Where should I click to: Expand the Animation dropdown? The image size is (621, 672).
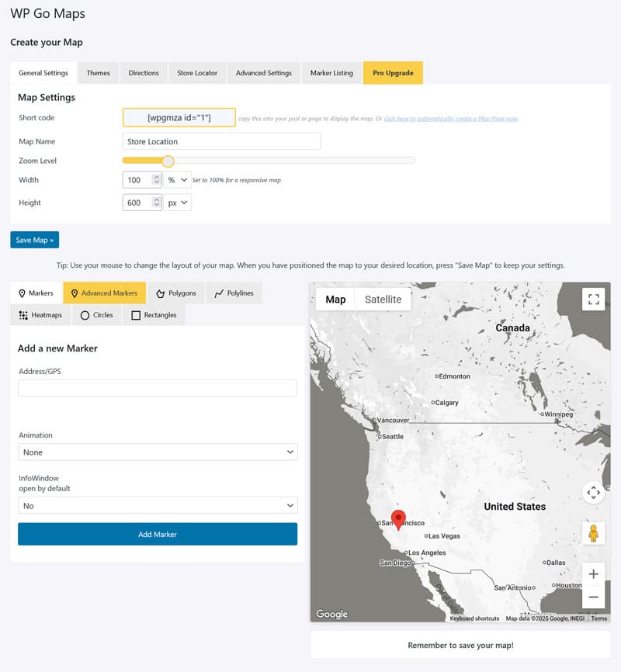pos(158,452)
